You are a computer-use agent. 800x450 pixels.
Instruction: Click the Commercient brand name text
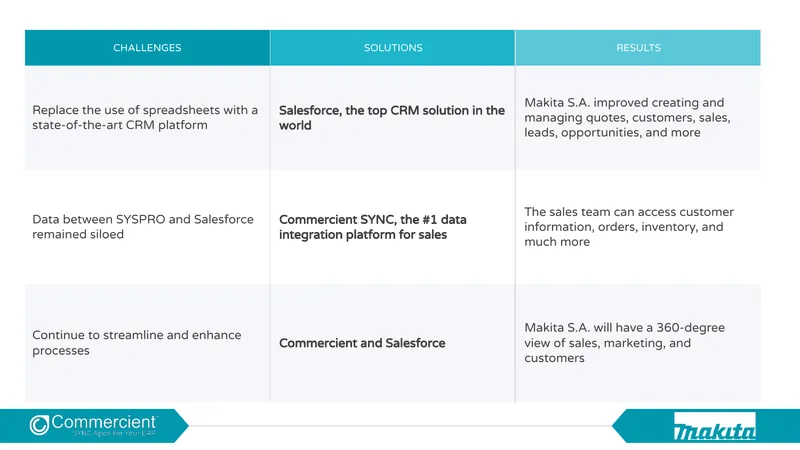[x=104, y=422]
